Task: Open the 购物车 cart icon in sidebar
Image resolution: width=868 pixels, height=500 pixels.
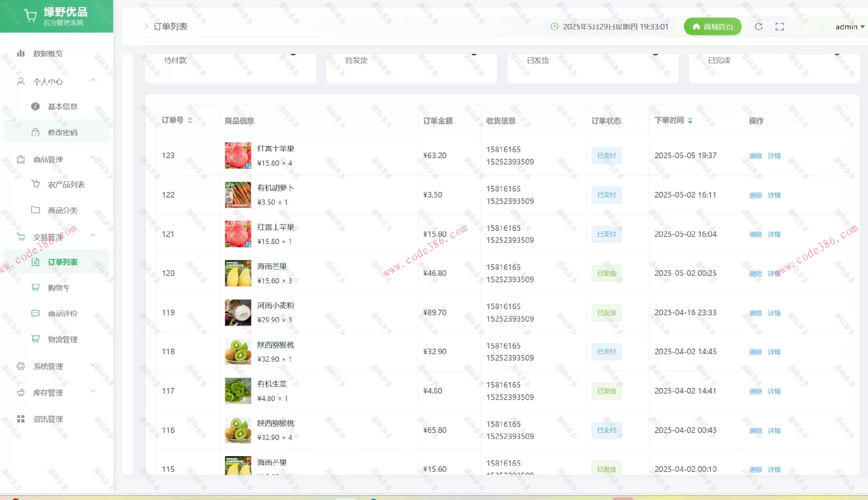Action: 35,288
